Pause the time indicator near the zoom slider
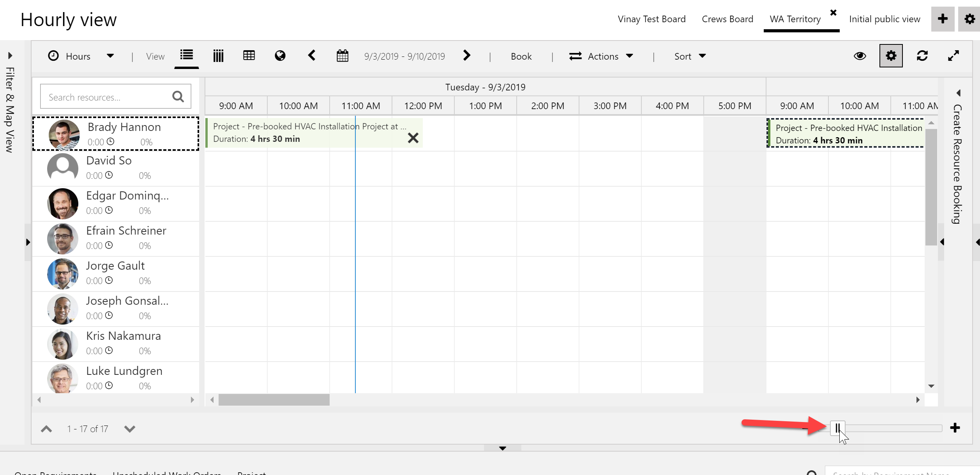 tap(837, 427)
